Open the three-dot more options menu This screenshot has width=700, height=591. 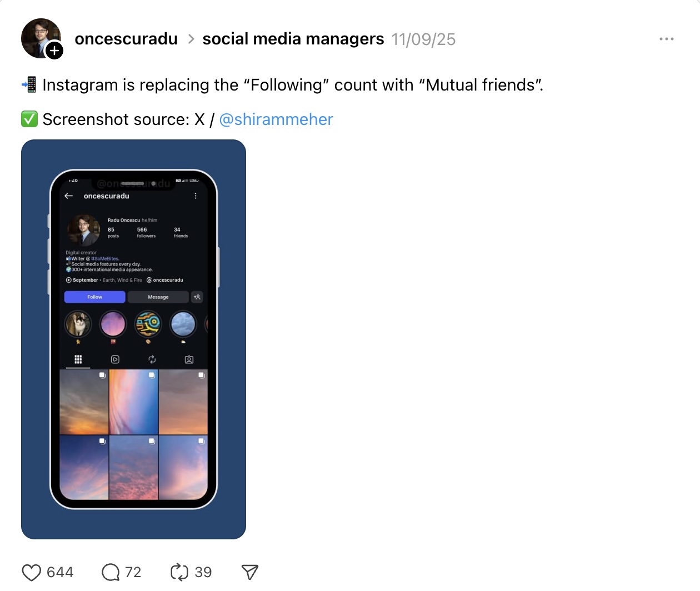tap(666, 39)
